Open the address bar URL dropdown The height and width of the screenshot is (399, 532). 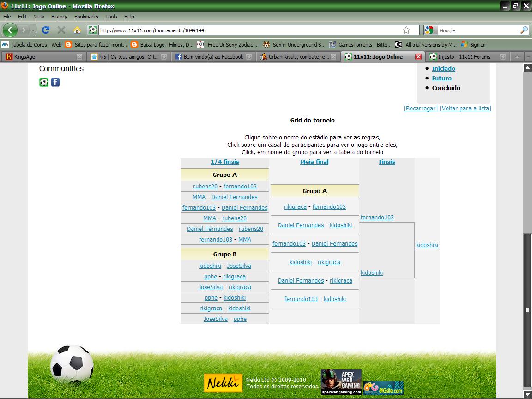[416, 30]
